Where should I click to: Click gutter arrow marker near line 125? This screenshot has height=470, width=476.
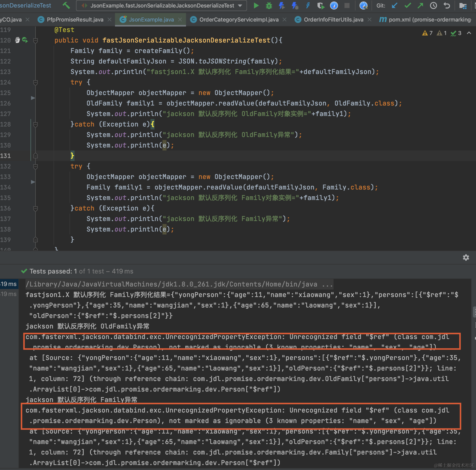point(33,98)
